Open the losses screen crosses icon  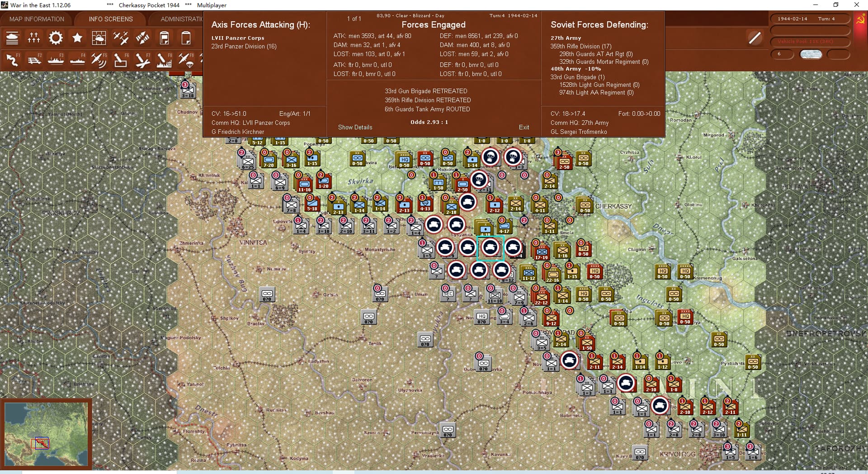pos(34,38)
